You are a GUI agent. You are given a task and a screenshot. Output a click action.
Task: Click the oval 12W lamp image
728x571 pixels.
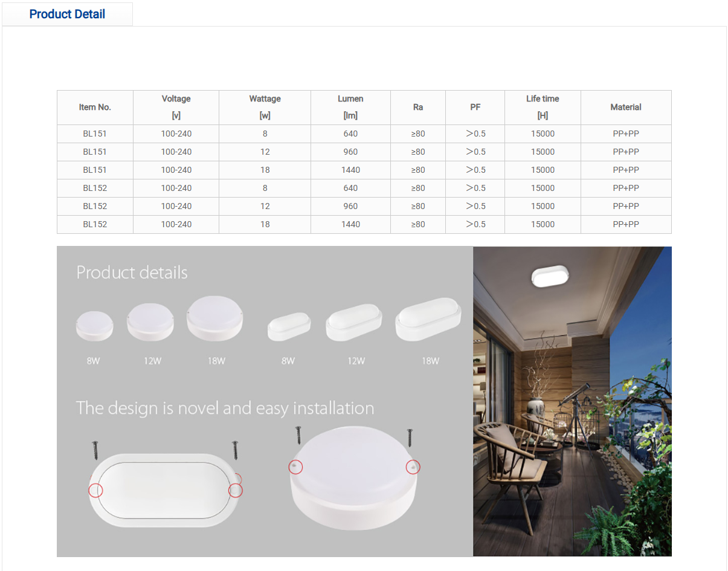(354, 322)
